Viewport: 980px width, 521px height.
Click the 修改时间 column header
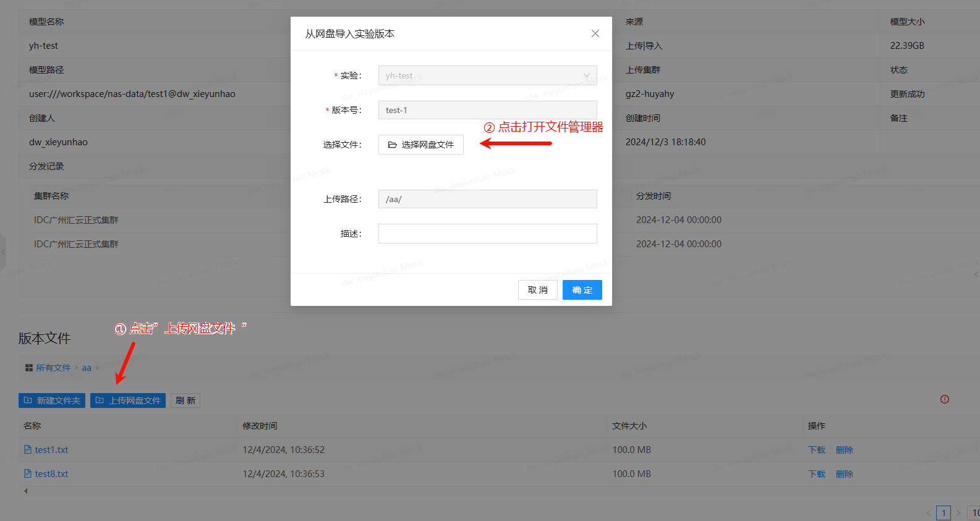(260, 426)
